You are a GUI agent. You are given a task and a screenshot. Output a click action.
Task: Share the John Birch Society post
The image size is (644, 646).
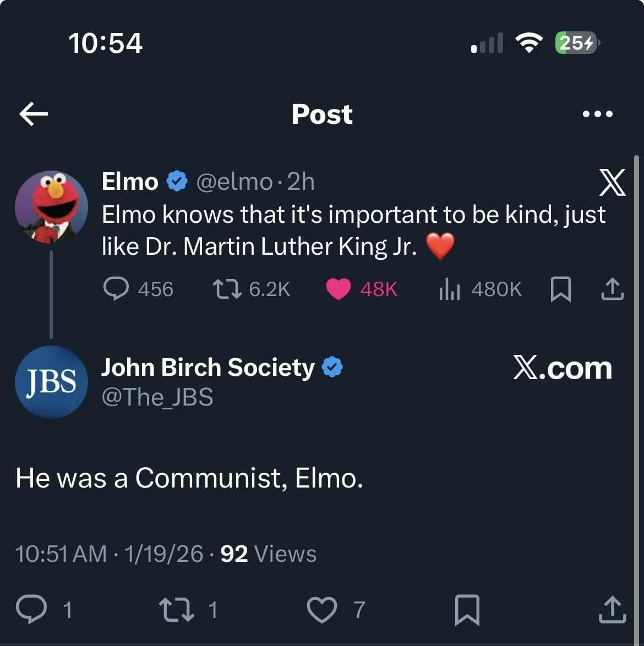(612, 609)
